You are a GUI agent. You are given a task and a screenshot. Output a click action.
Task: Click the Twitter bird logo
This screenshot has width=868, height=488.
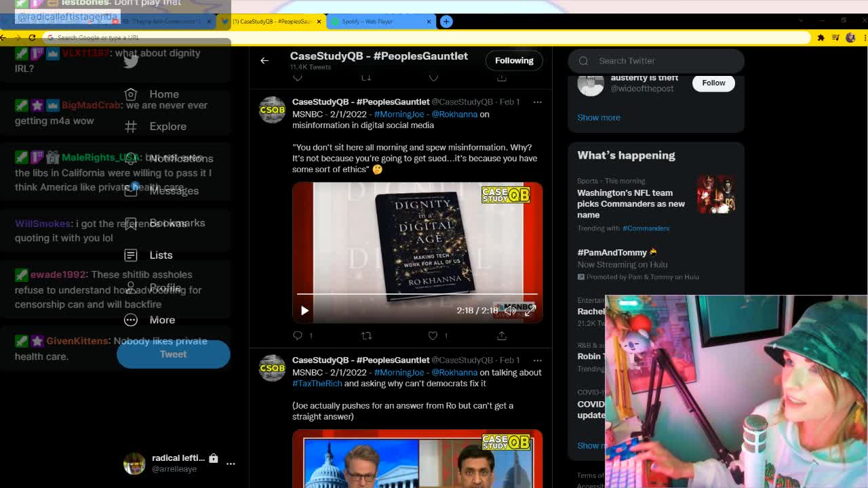(x=131, y=61)
